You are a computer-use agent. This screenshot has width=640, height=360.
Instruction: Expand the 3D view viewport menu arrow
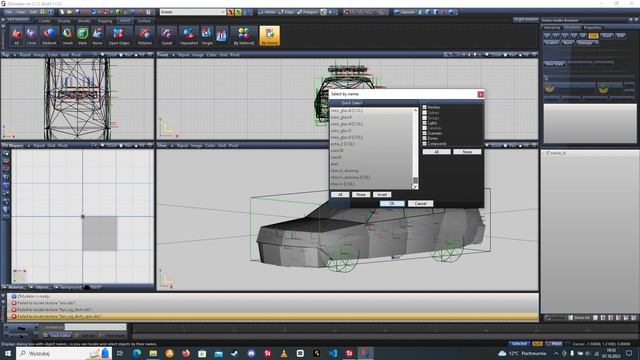(x=172, y=145)
